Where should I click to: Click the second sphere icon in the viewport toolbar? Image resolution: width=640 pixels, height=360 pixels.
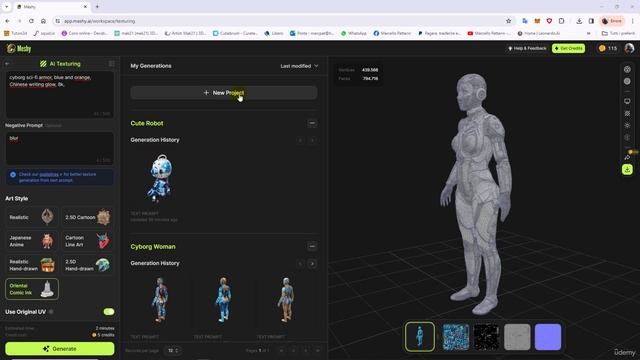point(627,81)
